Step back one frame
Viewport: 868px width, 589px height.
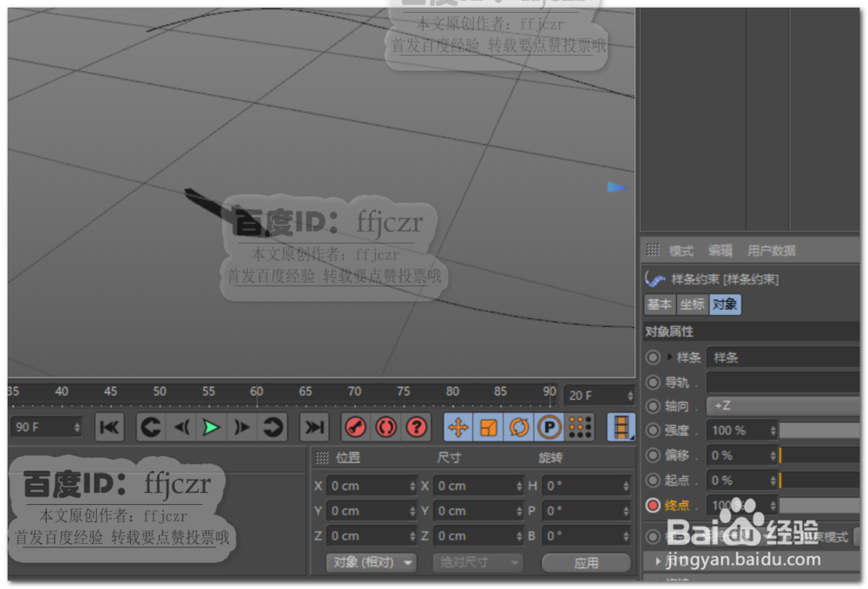pos(181,427)
